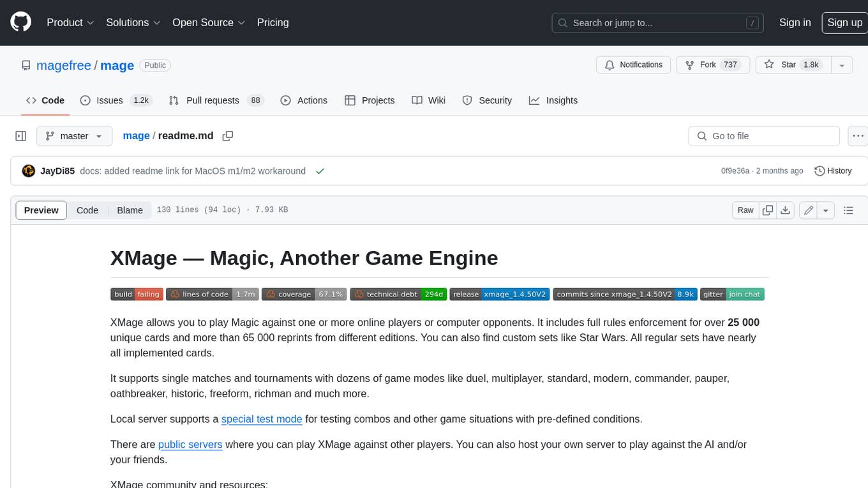
Task: Open the Raw file view
Action: [x=745, y=210]
